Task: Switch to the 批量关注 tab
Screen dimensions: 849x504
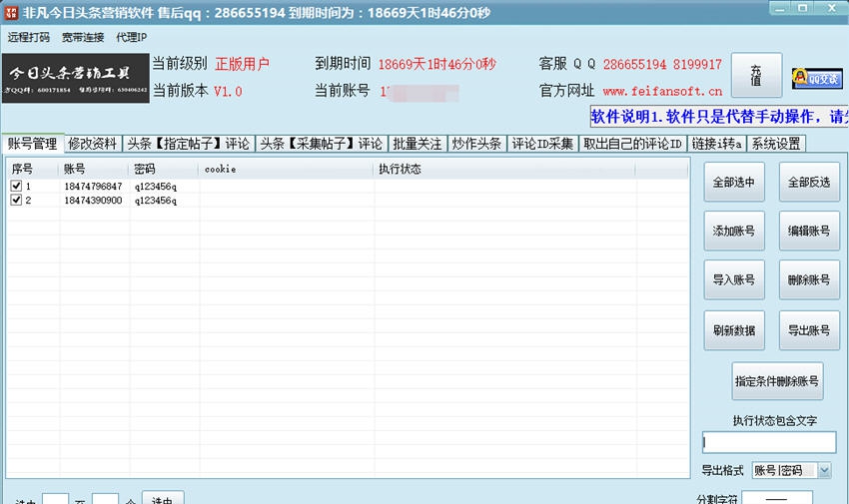Action: pyautogui.click(x=418, y=144)
